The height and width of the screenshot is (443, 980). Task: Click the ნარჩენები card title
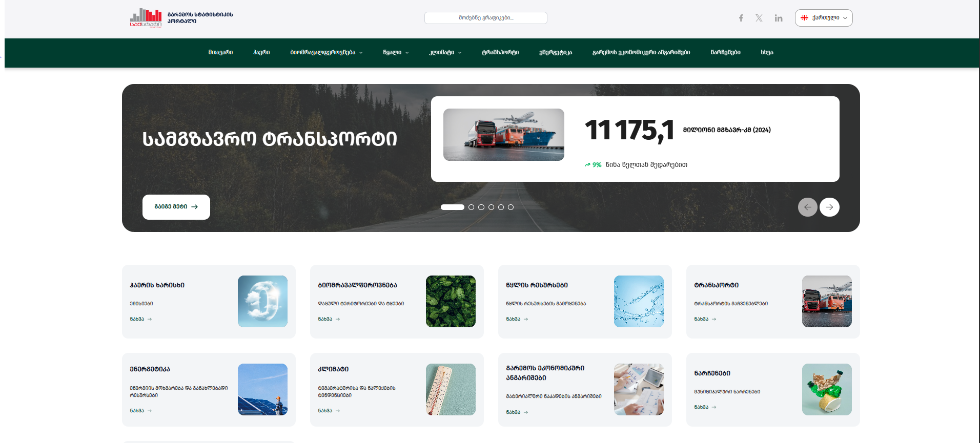pyautogui.click(x=712, y=373)
